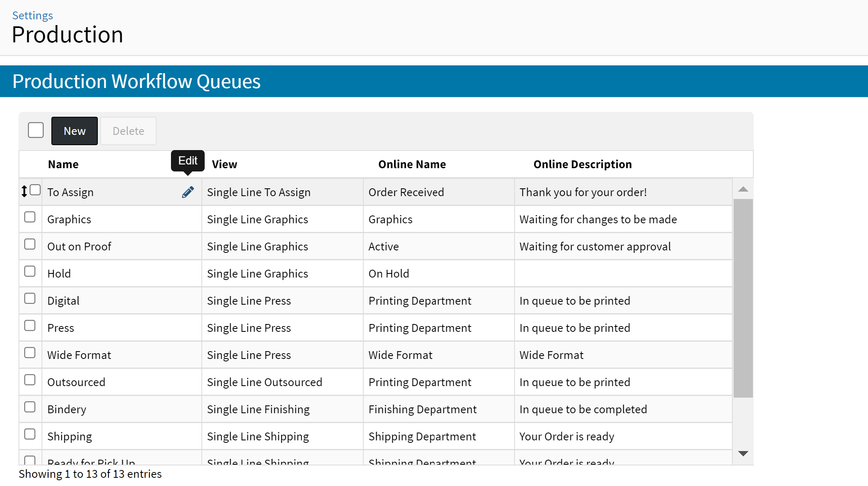Click the scroll up arrow of the table

click(x=743, y=189)
